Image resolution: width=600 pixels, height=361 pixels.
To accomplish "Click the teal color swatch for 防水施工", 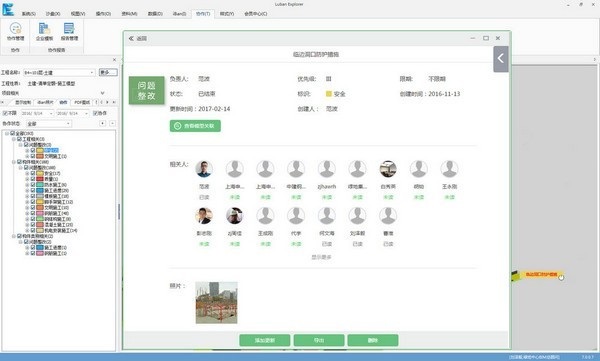I will [x=40, y=185].
